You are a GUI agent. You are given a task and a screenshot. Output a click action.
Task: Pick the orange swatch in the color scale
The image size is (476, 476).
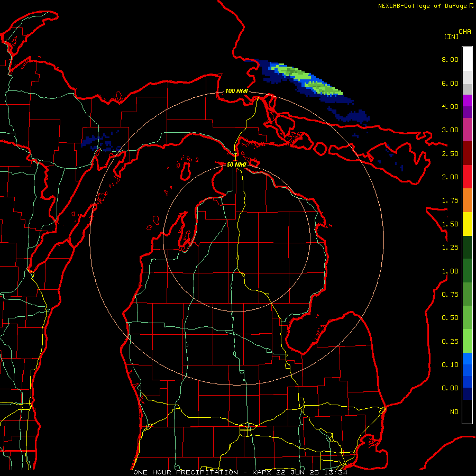point(467,200)
